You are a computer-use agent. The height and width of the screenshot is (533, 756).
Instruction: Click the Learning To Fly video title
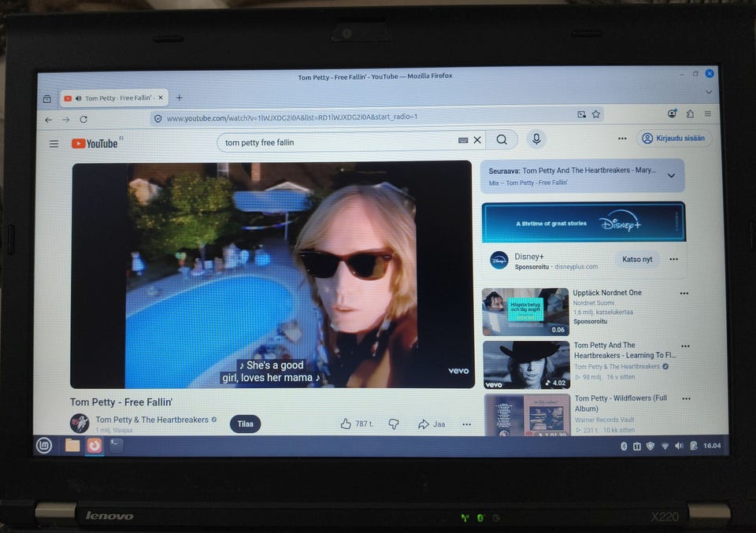[x=624, y=350]
